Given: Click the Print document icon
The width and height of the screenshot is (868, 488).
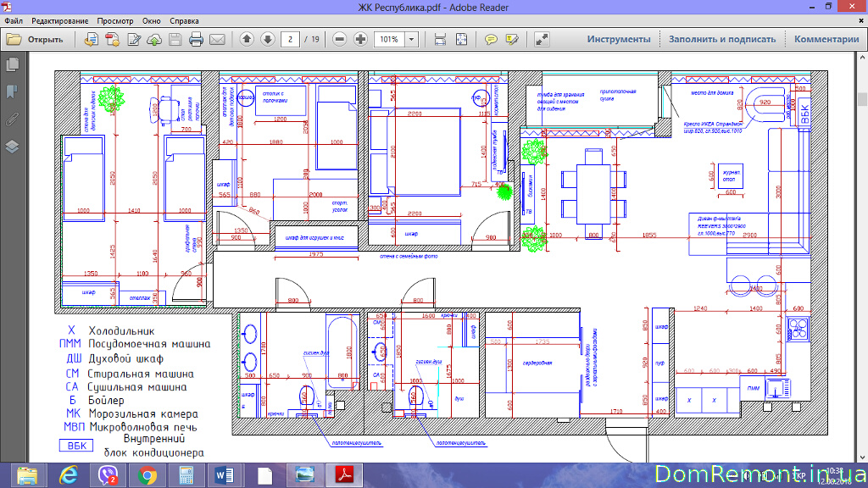Looking at the screenshot, I should pos(196,39).
